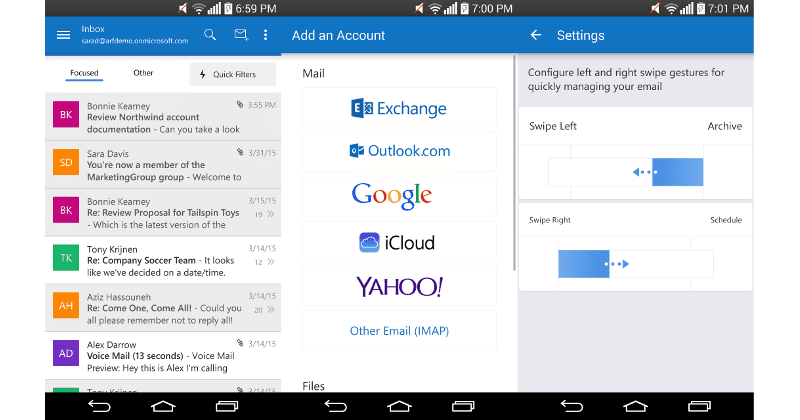Viewport: 800px width, 420px height.
Task: Open Voice Mail (13 seconds) email
Action: [163, 356]
